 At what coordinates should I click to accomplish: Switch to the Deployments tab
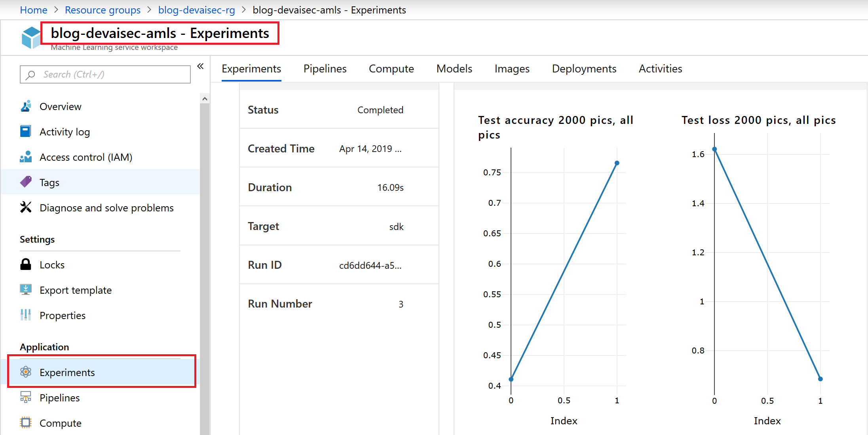click(584, 69)
